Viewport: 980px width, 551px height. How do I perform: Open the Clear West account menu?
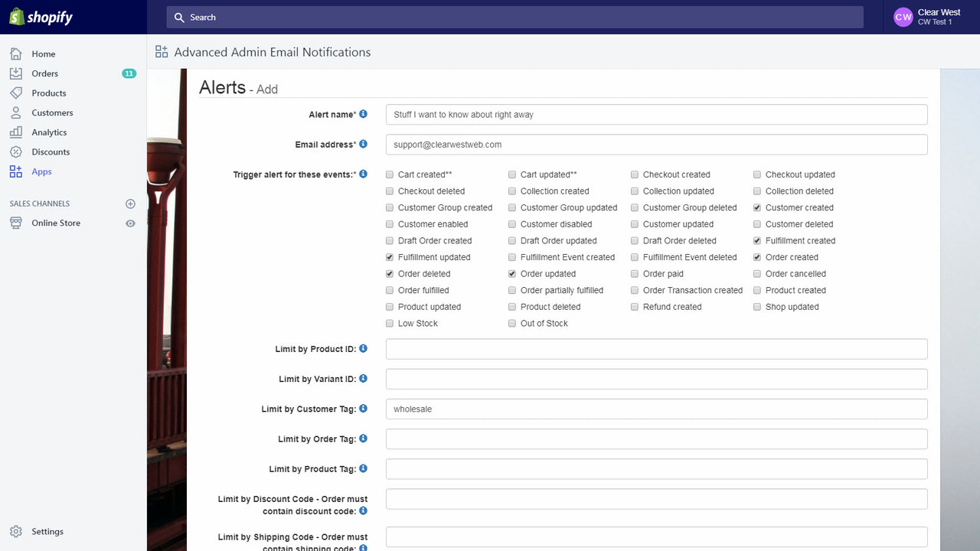click(x=929, y=16)
